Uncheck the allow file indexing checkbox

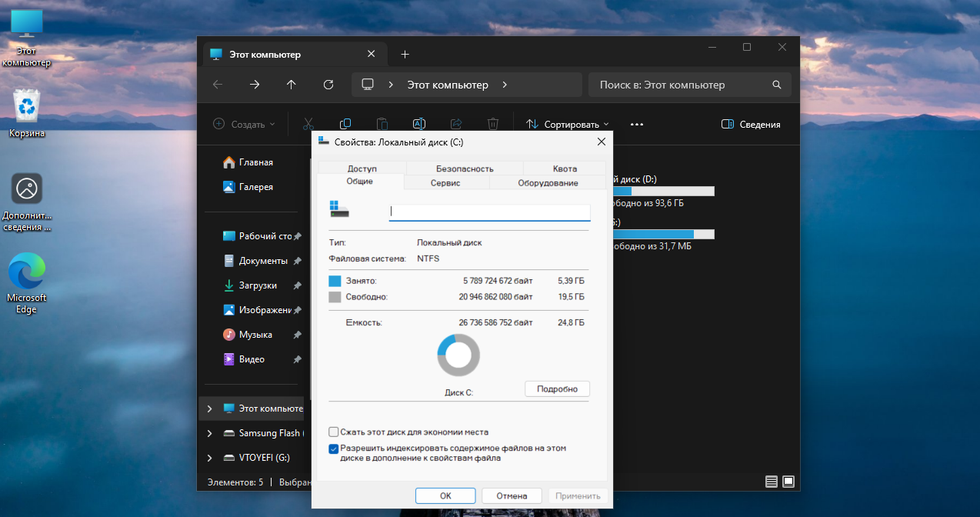334,449
